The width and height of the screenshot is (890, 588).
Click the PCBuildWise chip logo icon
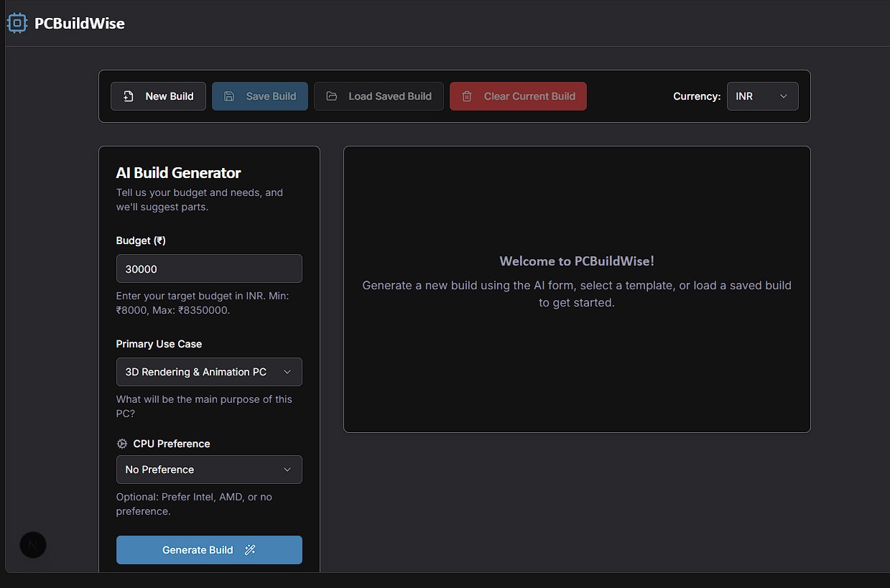[x=17, y=24]
